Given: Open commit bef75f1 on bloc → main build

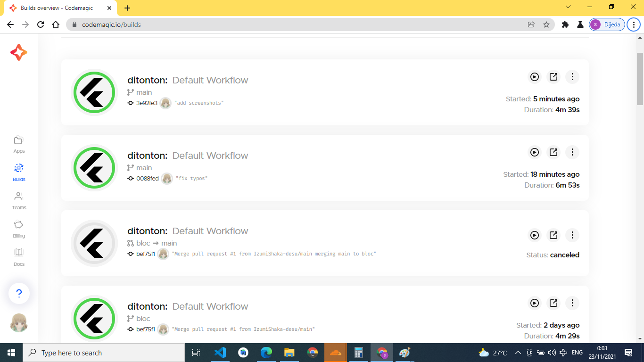Looking at the screenshot, I should click(x=146, y=254).
